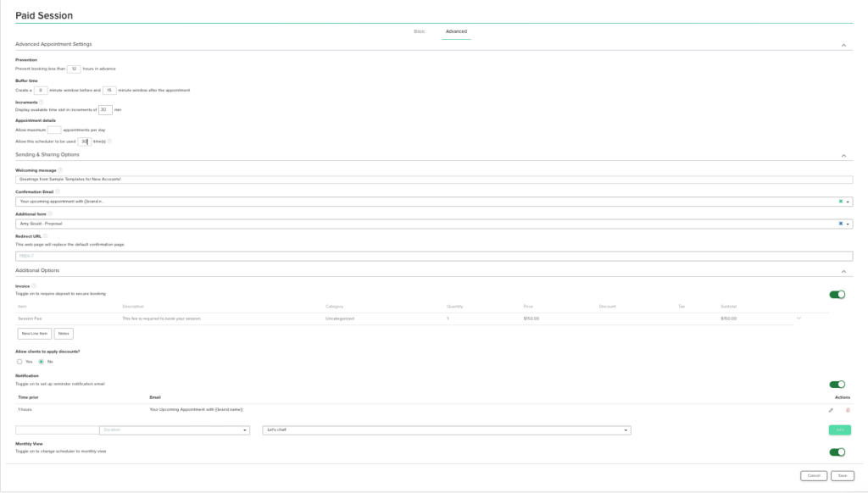This screenshot has width=868, height=493.
Task: Click the 'This fee is required' description cell
Action: click(x=162, y=319)
